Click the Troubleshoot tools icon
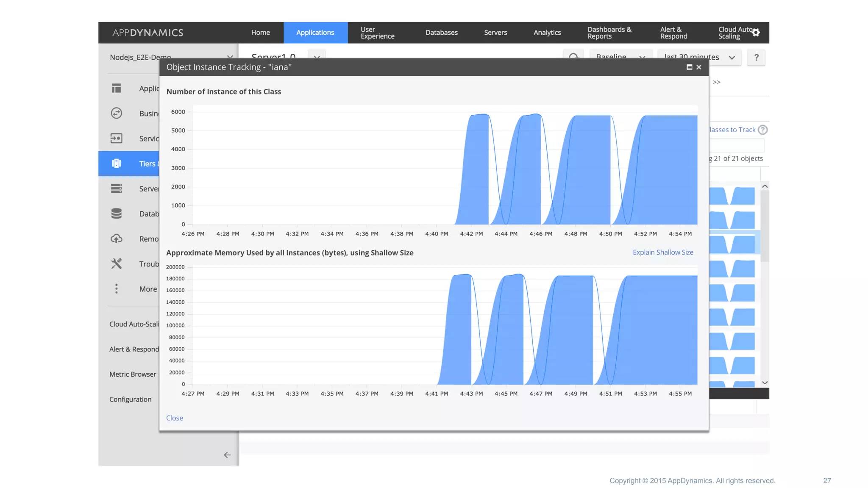Viewport: 868px width, 488px height. 116,263
